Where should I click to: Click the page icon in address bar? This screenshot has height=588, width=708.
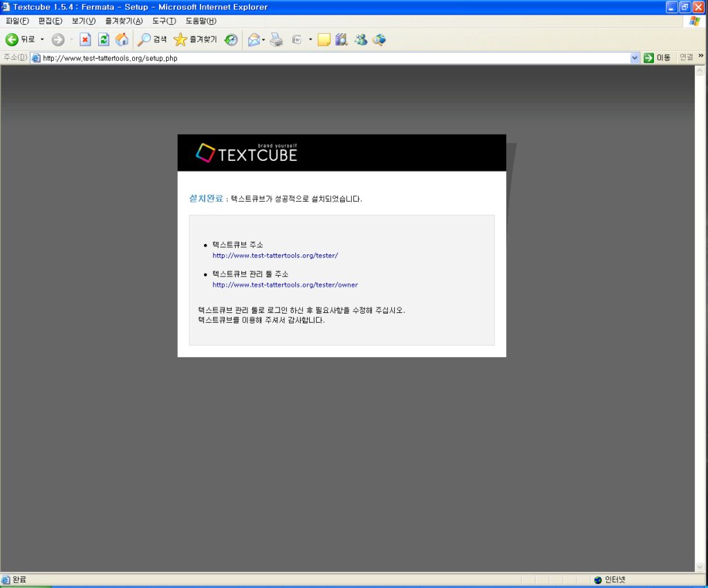[36, 58]
